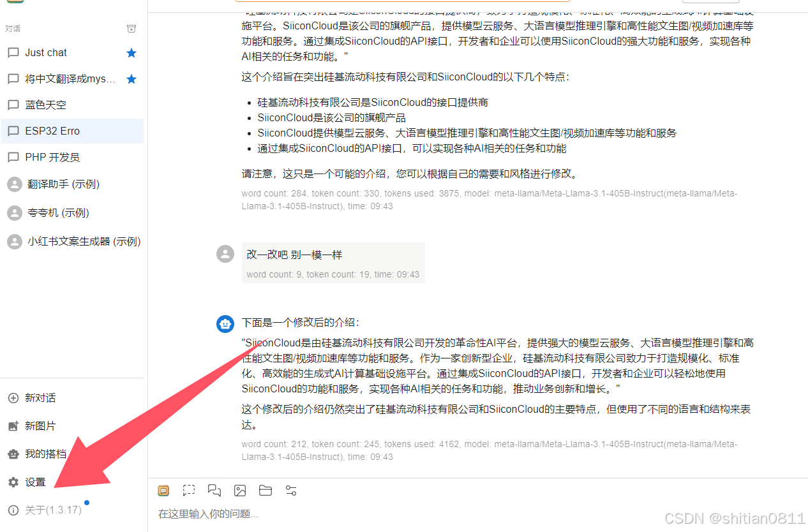Click the sentence 这个介绍旨在突出硅基流动科技有限公司和SiiconCloud的以下几个特点
The width and height of the screenshot is (808, 532).
pyautogui.click(x=405, y=77)
